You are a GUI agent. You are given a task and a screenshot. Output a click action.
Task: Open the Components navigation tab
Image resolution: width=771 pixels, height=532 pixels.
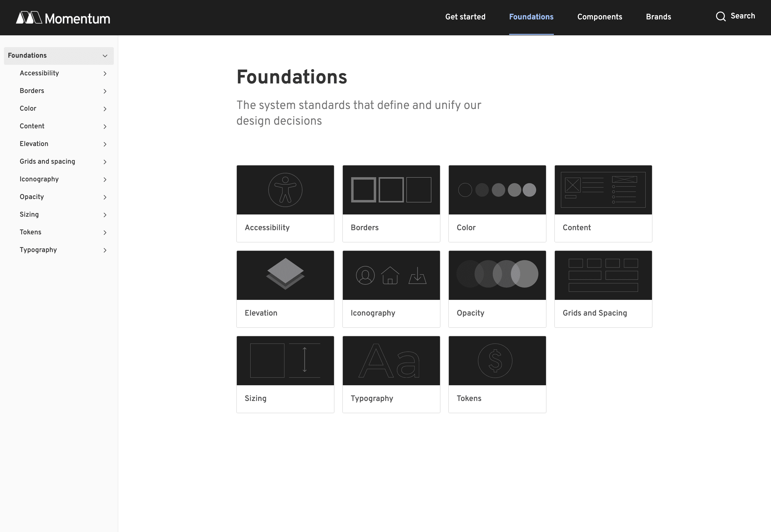tap(599, 17)
